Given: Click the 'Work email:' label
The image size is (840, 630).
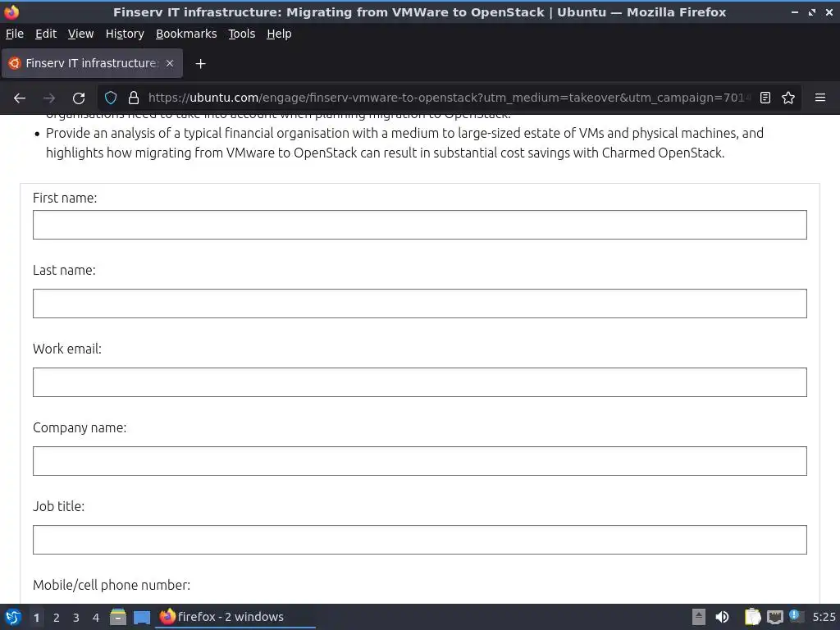Looking at the screenshot, I should 67,349.
